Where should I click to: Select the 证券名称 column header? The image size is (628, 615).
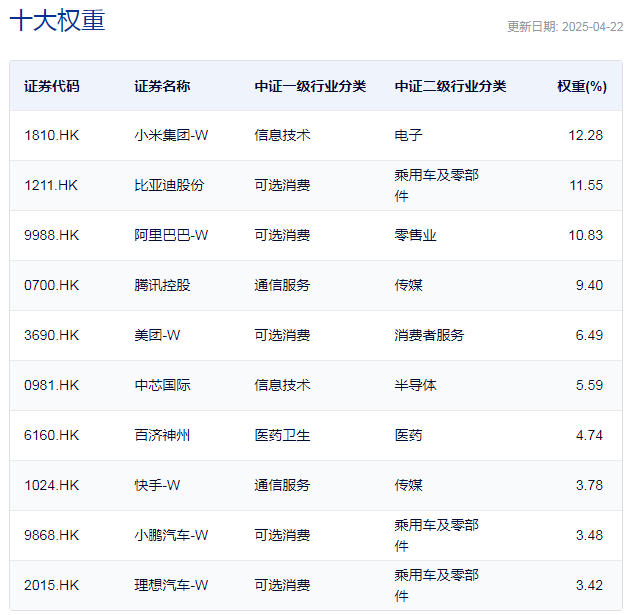162,86
